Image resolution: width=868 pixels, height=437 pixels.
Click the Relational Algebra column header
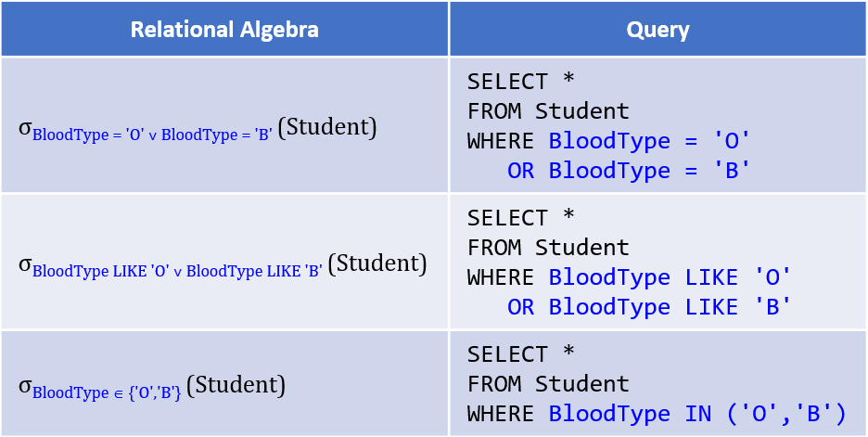coord(224,30)
